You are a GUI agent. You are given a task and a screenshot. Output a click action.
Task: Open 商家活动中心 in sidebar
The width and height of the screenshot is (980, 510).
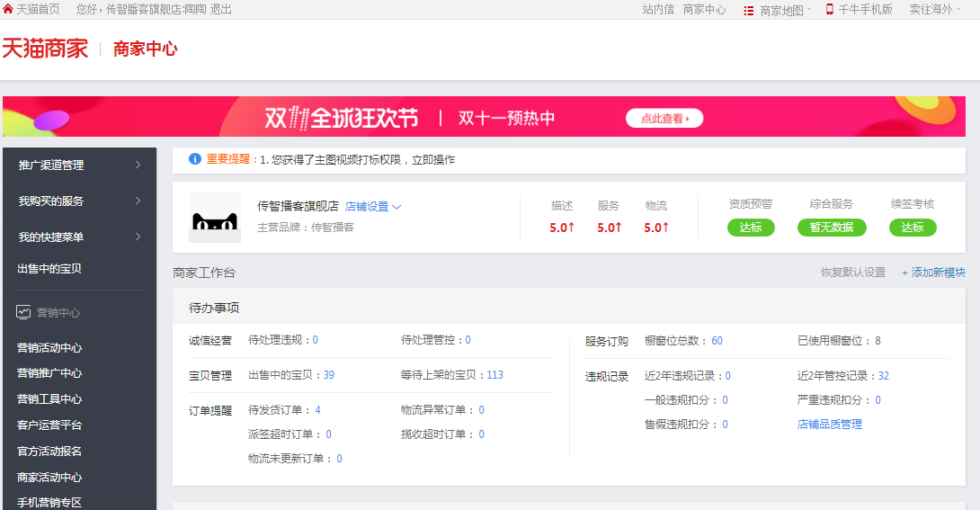click(49, 477)
